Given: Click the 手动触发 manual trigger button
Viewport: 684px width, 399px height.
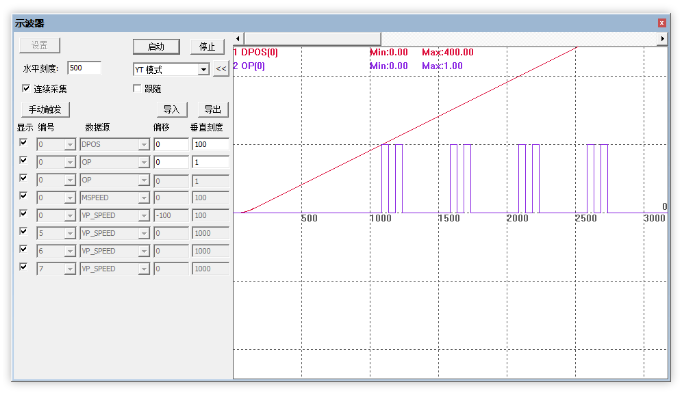Looking at the screenshot, I should point(45,109).
